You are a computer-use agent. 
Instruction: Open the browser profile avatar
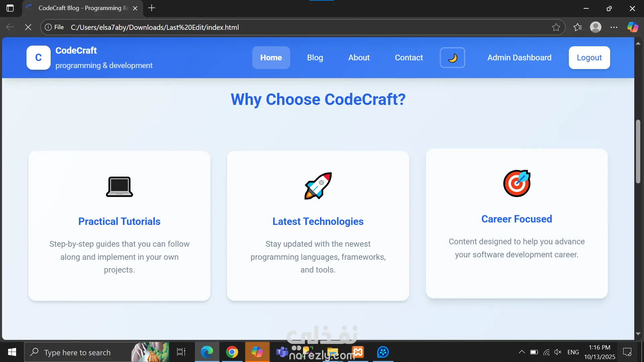click(596, 27)
